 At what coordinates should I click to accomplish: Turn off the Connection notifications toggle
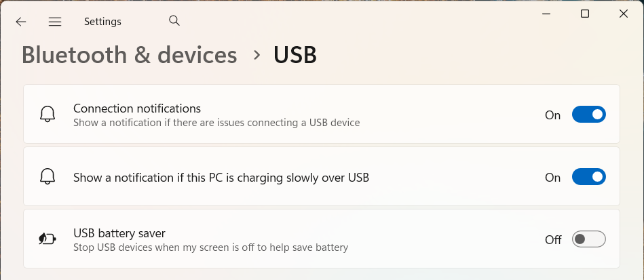(588, 115)
